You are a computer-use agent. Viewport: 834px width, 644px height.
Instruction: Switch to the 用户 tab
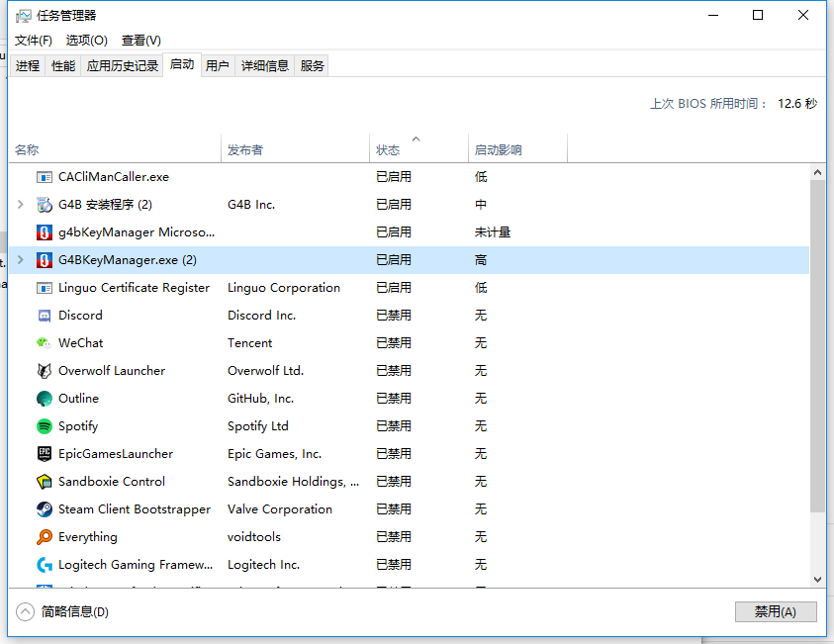(218, 66)
